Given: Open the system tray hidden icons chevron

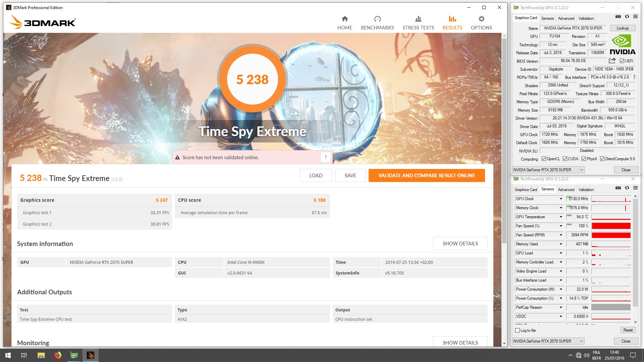Looking at the screenshot, I should [570, 355].
